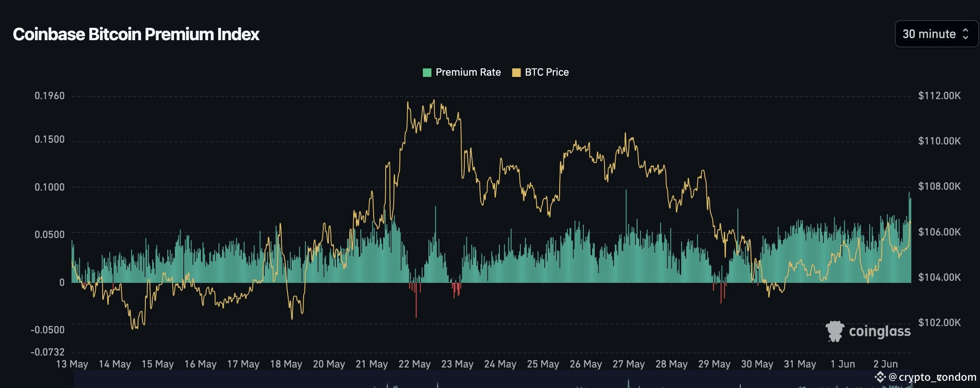
Task: Click the Coinbase Bitcoin Premium Index title
Action: pyautogui.click(x=136, y=34)
